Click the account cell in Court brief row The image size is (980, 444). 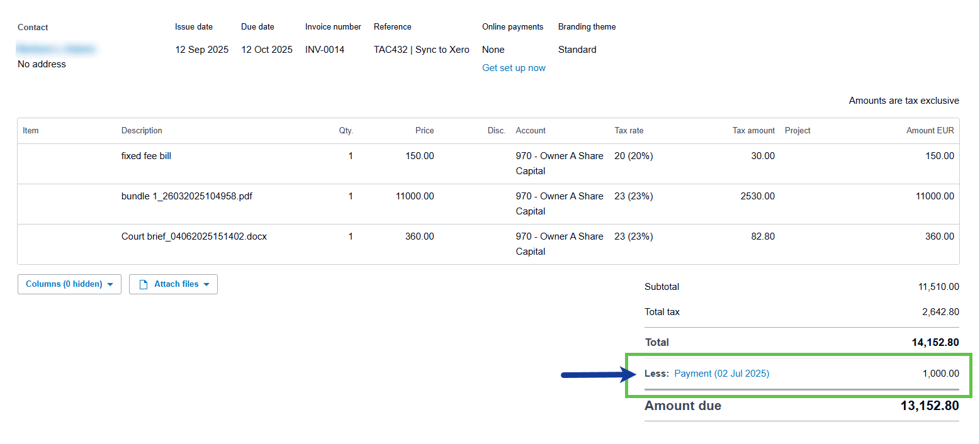[x=559, y=243]
